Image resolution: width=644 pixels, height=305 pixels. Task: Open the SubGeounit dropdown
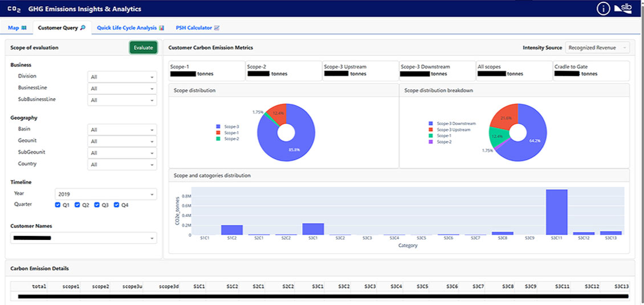(x=122, y=153)
